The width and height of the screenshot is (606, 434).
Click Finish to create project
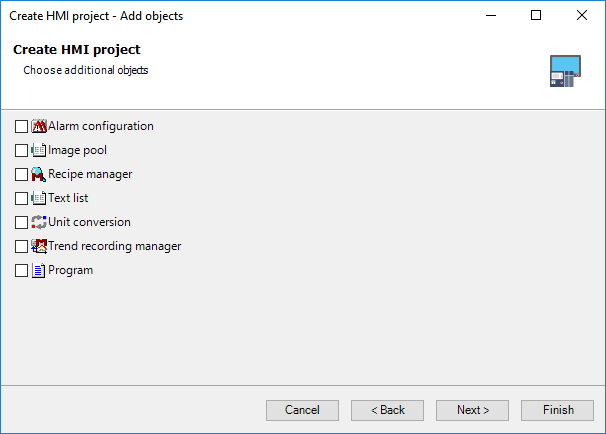pyautogui.click(x=557, y=410)
